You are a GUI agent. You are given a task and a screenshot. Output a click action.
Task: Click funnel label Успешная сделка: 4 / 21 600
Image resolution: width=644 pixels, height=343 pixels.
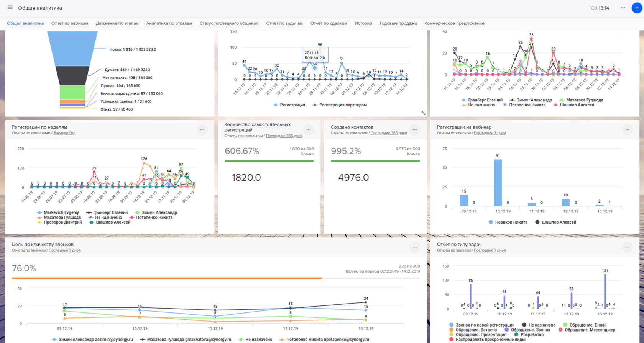pos(126,101)
